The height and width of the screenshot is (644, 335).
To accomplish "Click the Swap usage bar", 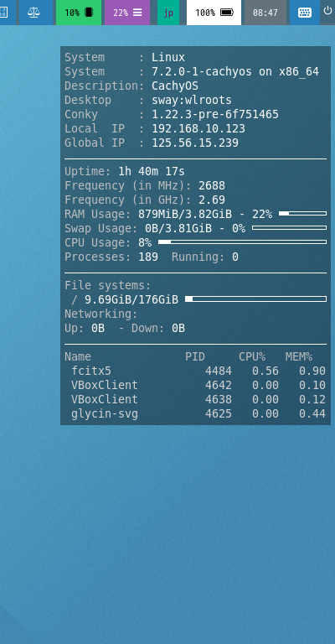I will click(290, 227).
